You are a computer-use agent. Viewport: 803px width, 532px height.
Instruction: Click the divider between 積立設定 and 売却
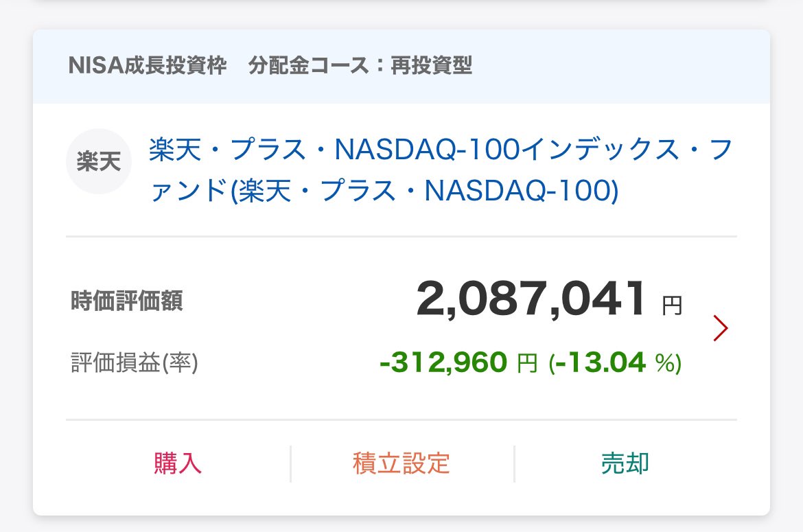tap(514, 463)
